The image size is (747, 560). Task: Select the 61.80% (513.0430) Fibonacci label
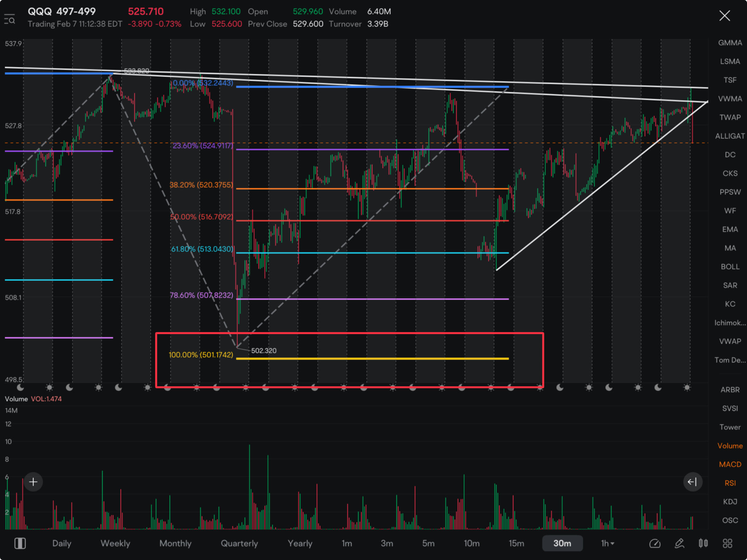202,249
